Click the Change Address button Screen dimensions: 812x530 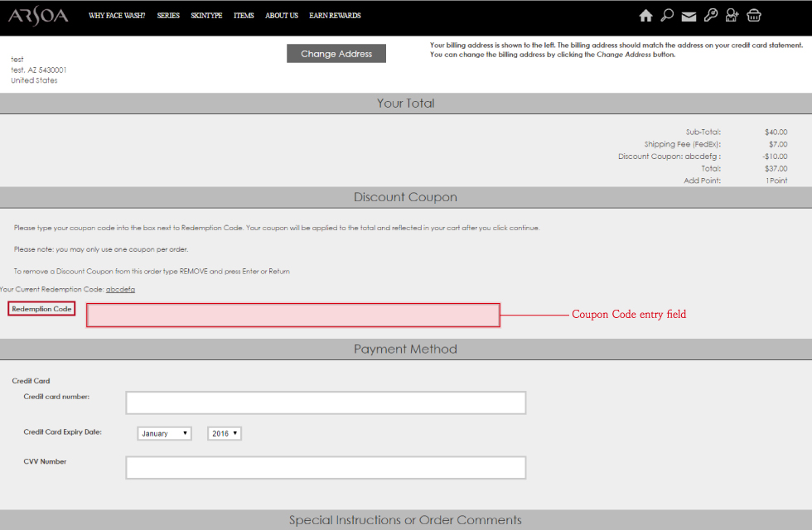336,53
